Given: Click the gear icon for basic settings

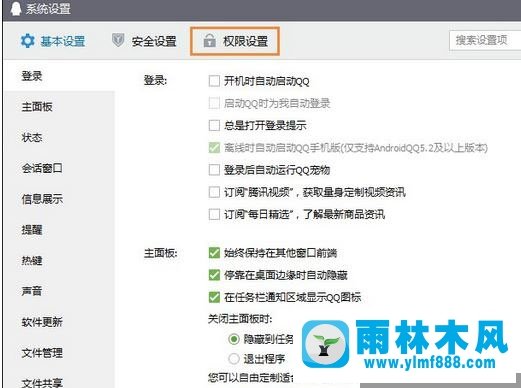Looking at the screenshot, I should (x=27, y=41).
